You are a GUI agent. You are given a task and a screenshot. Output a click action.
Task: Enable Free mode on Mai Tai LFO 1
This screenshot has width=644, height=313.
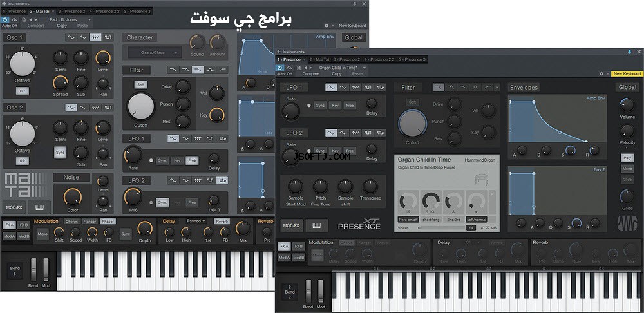(x=192, y=160)
